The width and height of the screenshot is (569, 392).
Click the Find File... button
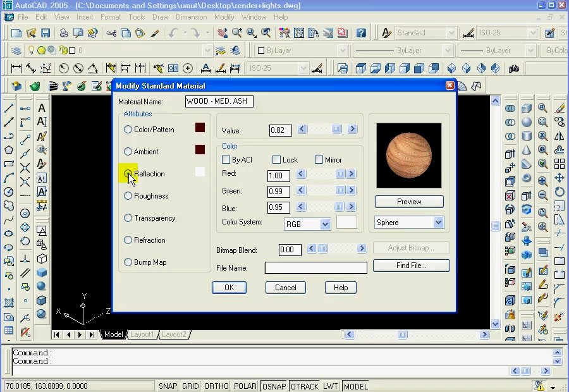[x=411, y=266]
